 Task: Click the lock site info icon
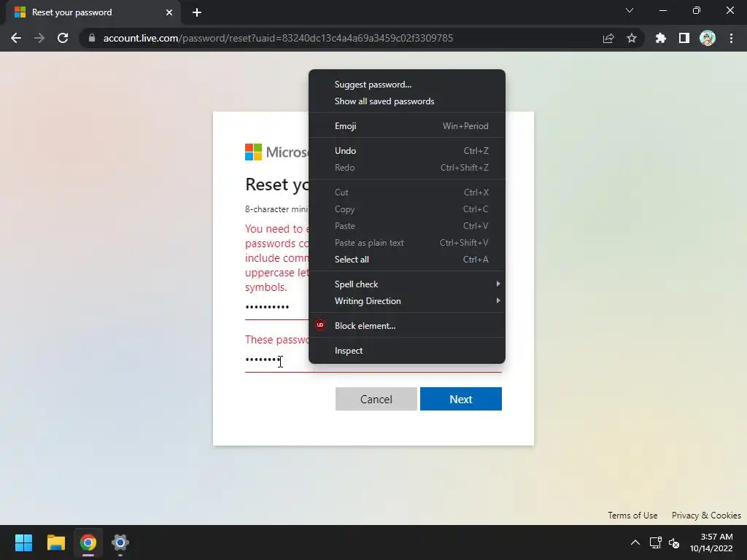tap(92, 38)
